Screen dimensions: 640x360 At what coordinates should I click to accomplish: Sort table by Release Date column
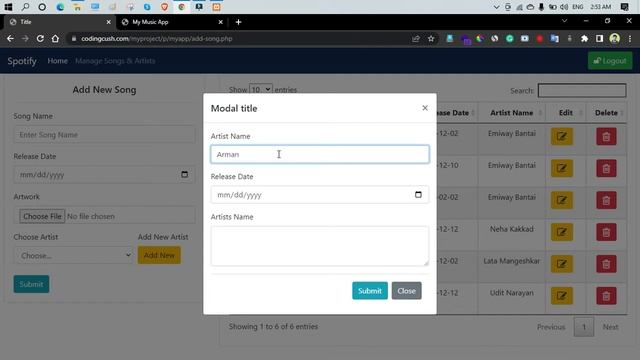click(456, 113)
